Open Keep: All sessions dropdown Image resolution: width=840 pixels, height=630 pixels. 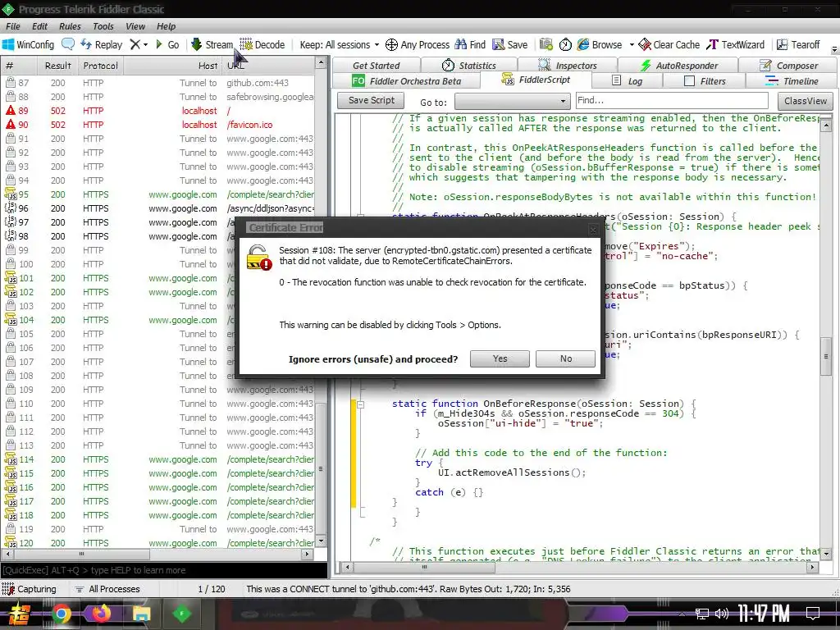pyautogui.click(x=339, y=44)
